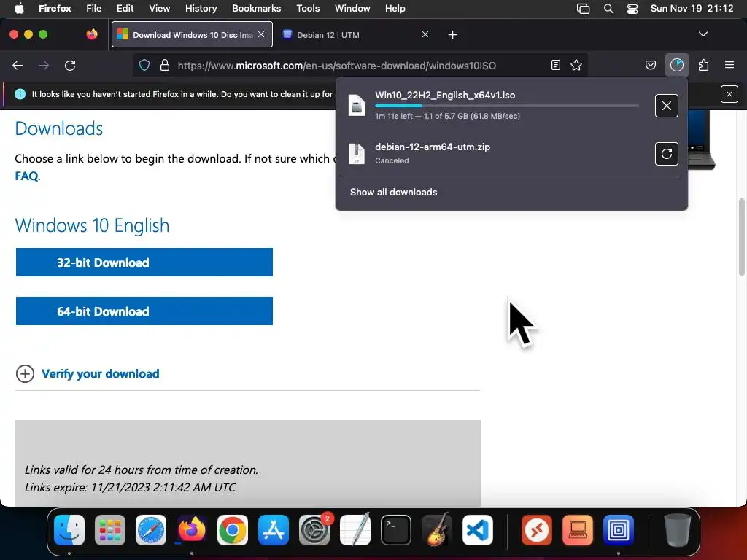Open the History menu

(x=201, y=9)
